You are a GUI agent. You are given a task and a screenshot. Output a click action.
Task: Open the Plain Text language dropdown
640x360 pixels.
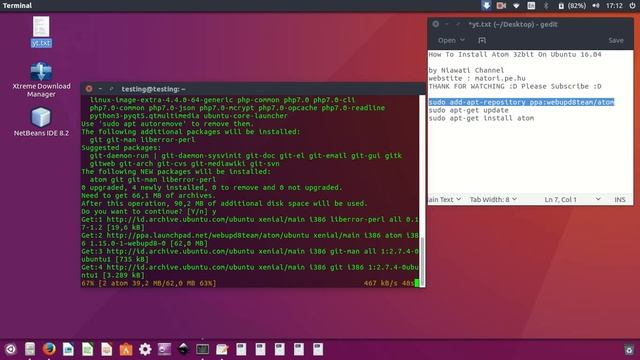pos(445,199)
